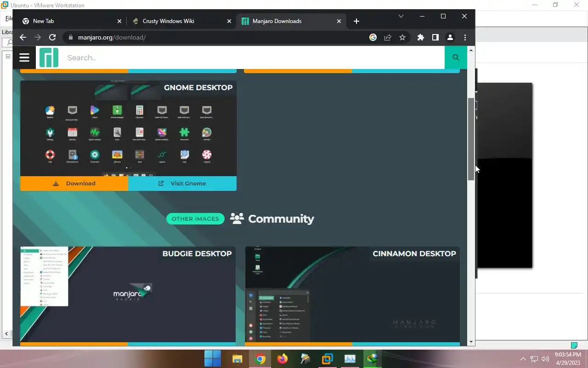Open the Cinnamon Desktop preview image

point(352,294)
